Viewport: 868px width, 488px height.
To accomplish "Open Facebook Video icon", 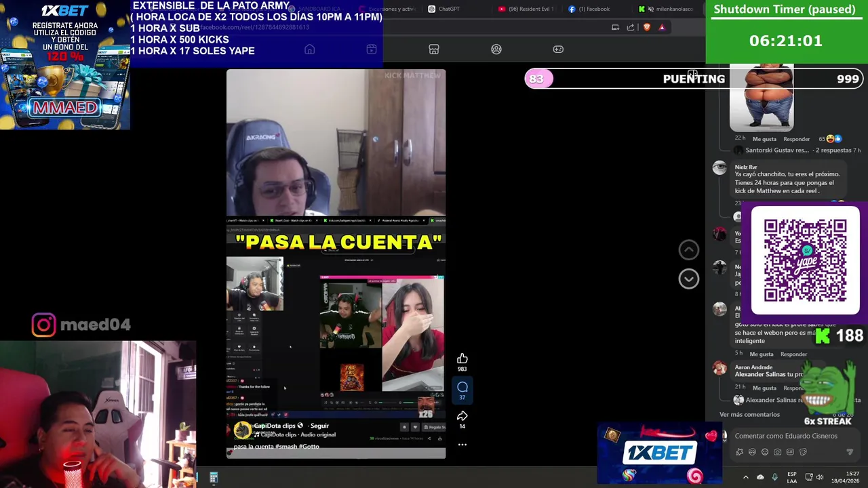I will [372, 49].
